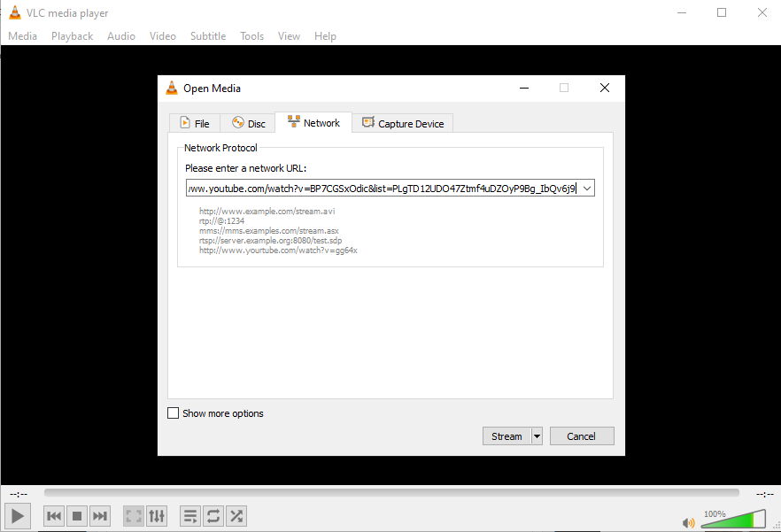Screen dimensions: 781x532
Task: Expand the URL history dropdown arrow
Action: pos(587,189)
